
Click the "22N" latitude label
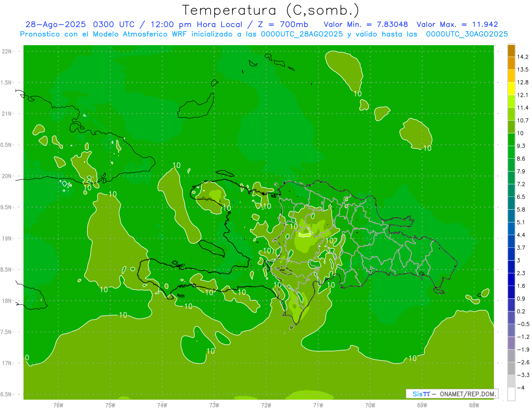click(8, 51)
